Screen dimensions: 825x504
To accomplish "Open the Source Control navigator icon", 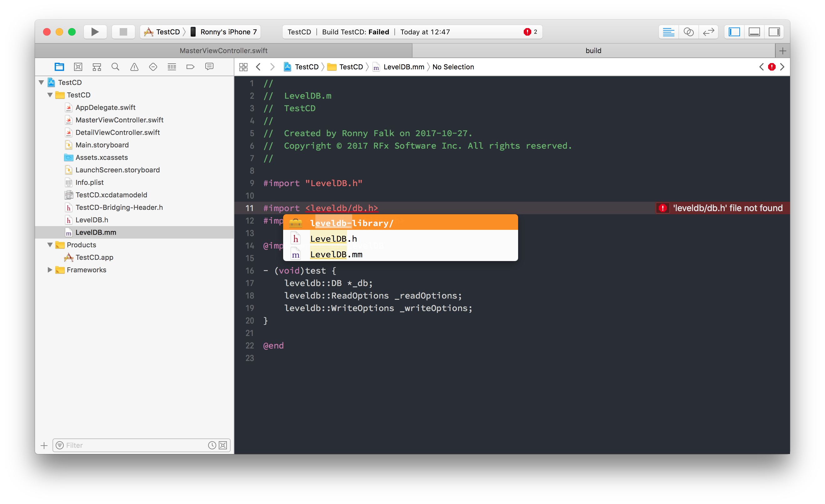I will pos(78,67).
